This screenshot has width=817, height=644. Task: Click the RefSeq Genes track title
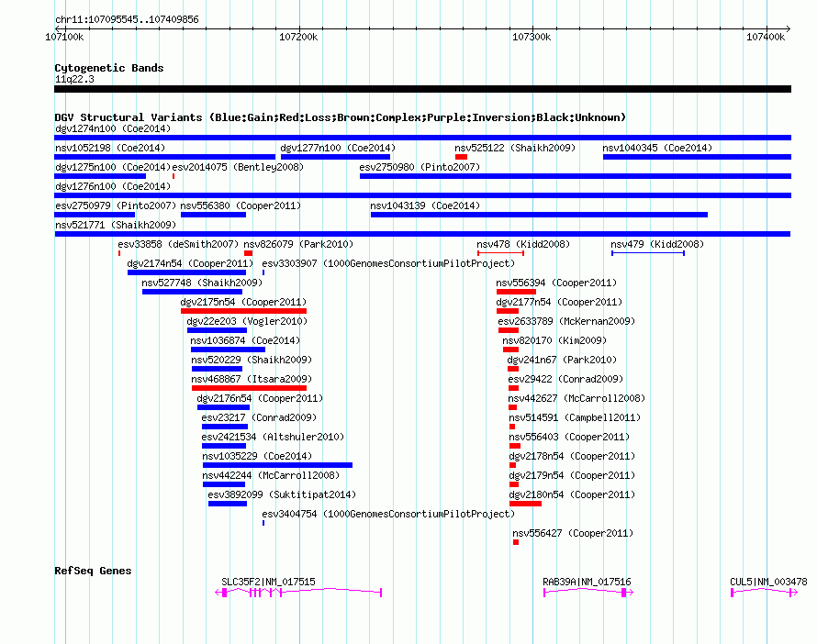point(93,571)
